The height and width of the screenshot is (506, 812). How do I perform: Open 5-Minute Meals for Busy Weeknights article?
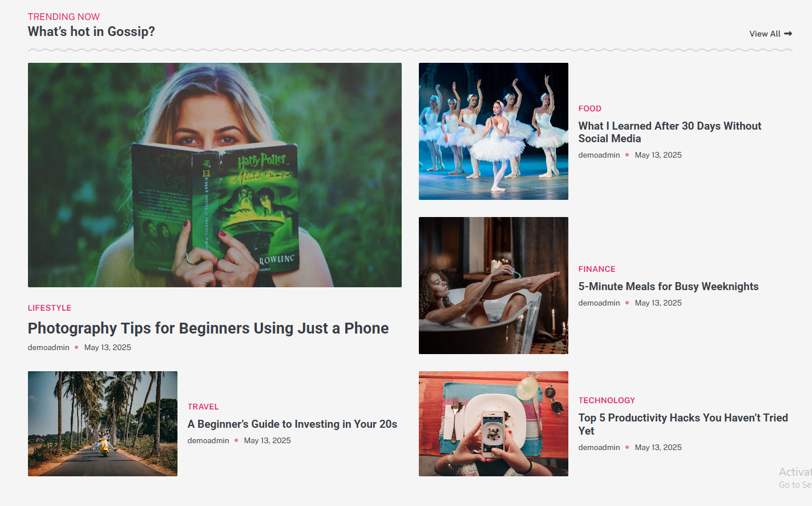click(x=668, y=287)
